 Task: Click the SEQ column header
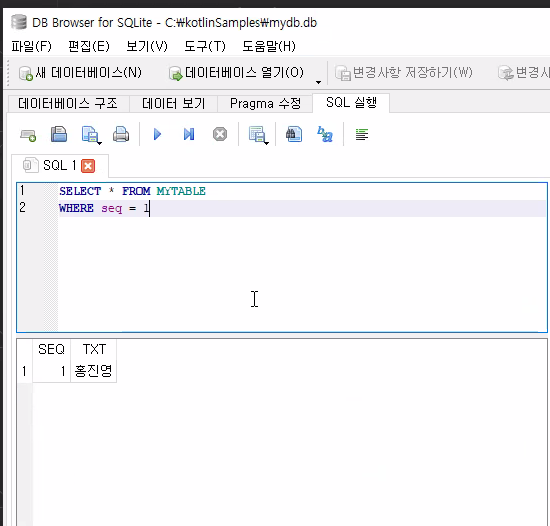point(52,349)
